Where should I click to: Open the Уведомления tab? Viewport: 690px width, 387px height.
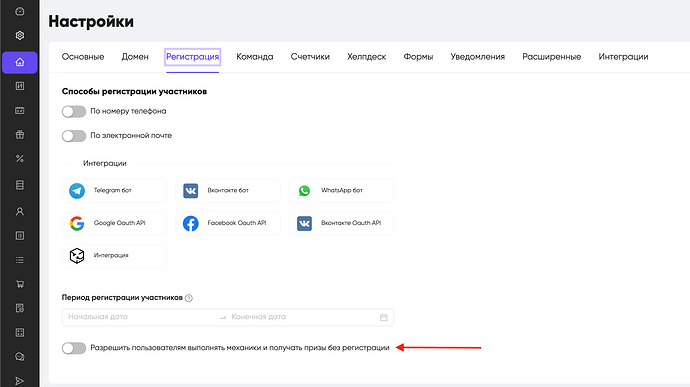point(477,57)
